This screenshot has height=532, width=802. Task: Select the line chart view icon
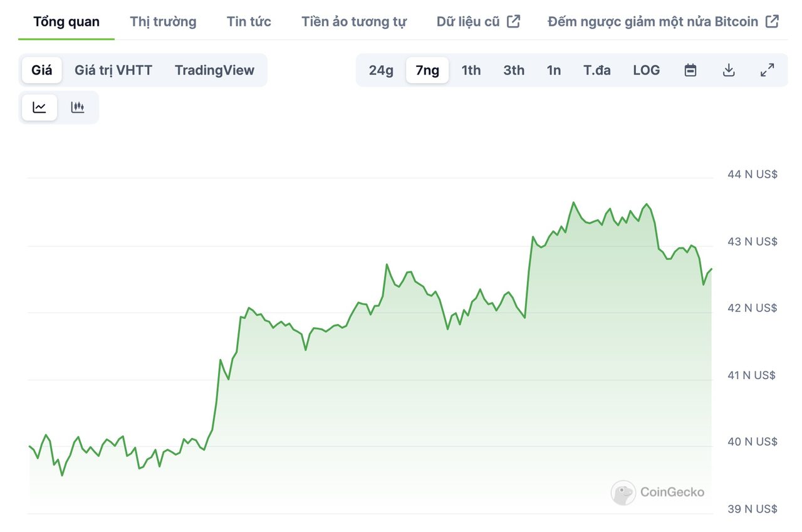click(39, 107)
